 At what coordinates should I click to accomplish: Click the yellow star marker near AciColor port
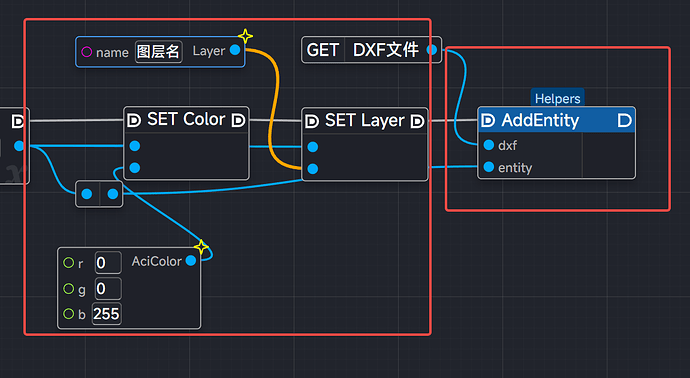[x=201, y=247]
